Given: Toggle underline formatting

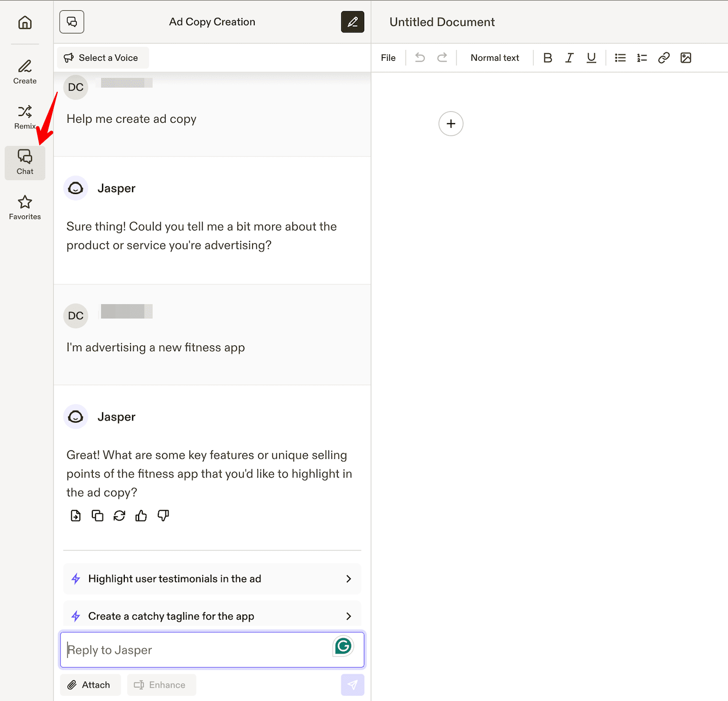Looking at the screenshot, I should point(591,58).
